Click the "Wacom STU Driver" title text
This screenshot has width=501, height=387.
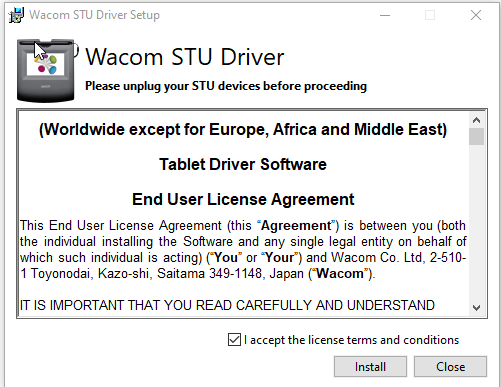coord(185,57)
